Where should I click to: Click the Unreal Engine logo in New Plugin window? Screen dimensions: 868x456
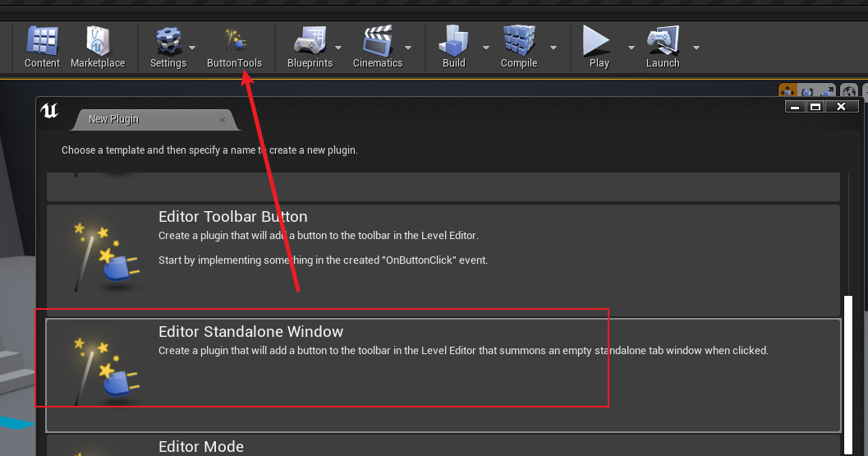(x=49, y=111)
